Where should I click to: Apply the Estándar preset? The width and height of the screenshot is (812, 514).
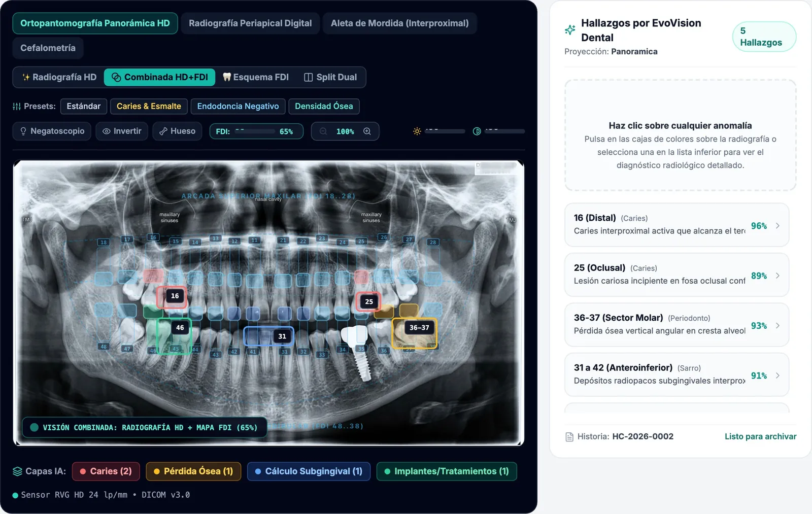tap(84, 107)
